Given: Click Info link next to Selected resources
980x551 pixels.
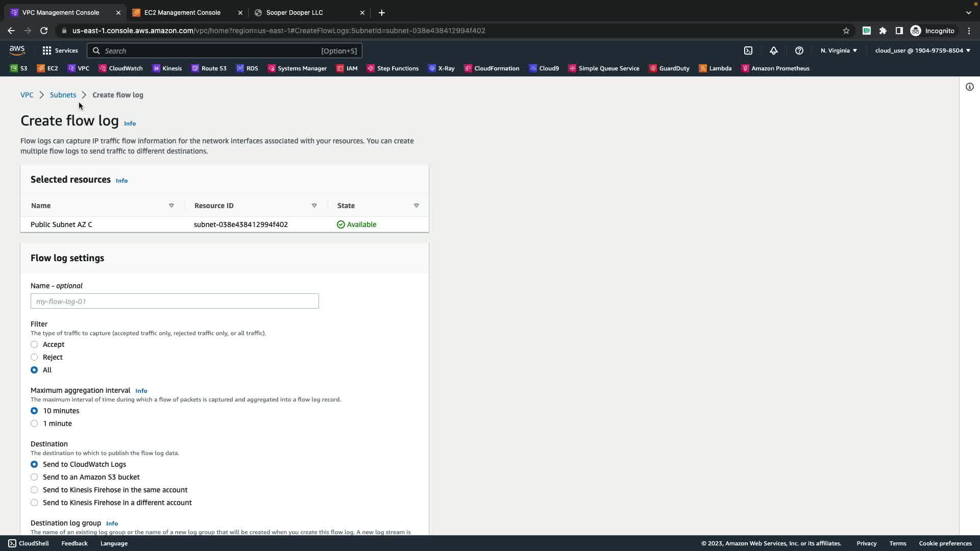Looking at the screenshot, I should click(121, 181).
